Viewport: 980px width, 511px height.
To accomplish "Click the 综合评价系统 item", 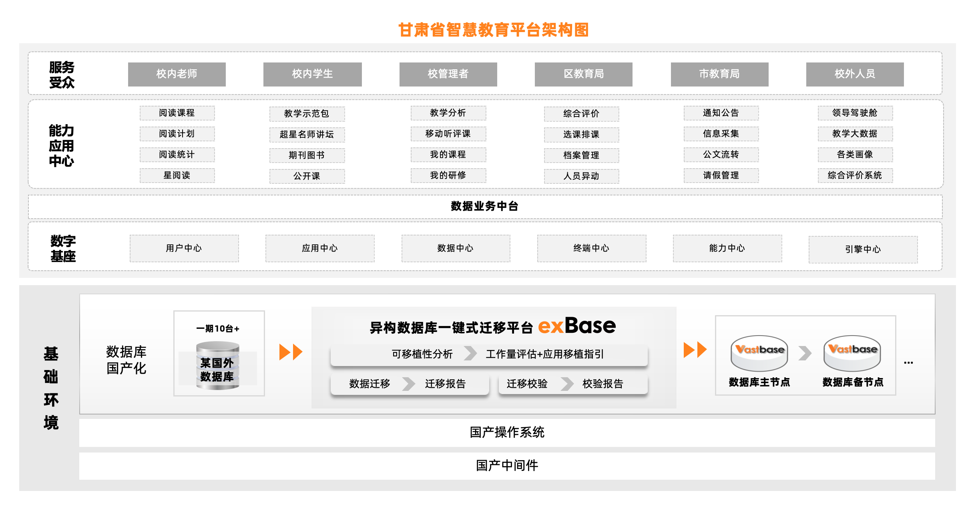I will pos(855,175).
